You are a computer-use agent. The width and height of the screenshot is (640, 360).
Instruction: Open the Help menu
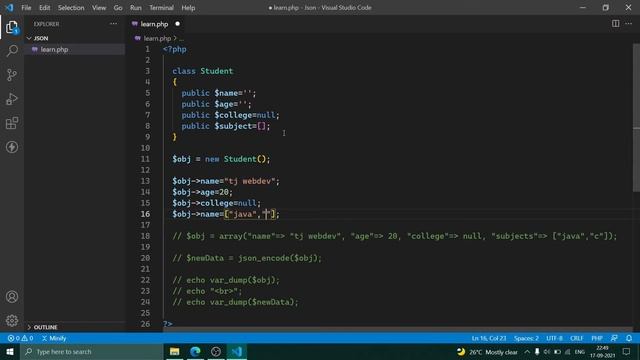click(188, 8)
